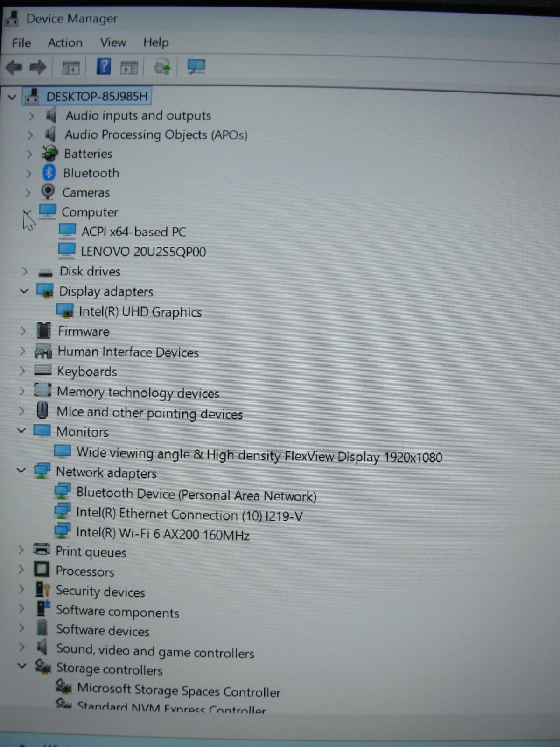
Task: Click the Mice and other pointing devices icon
Action: tap(42, 410)
